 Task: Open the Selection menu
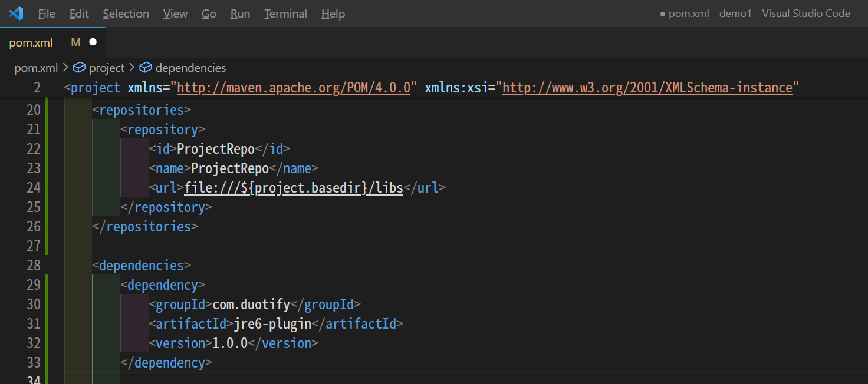pyautogui.click(x=126, y=14)
